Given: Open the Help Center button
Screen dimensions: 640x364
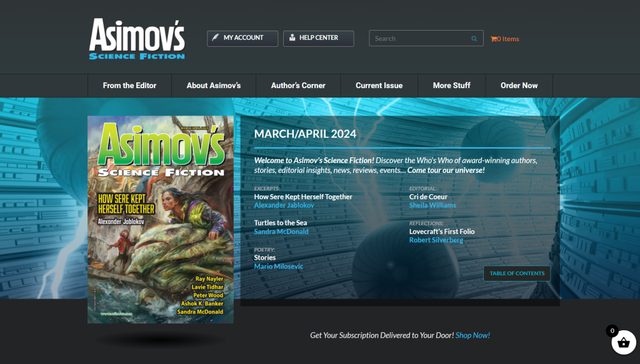Looking at the screenshot, I should 318,38.
